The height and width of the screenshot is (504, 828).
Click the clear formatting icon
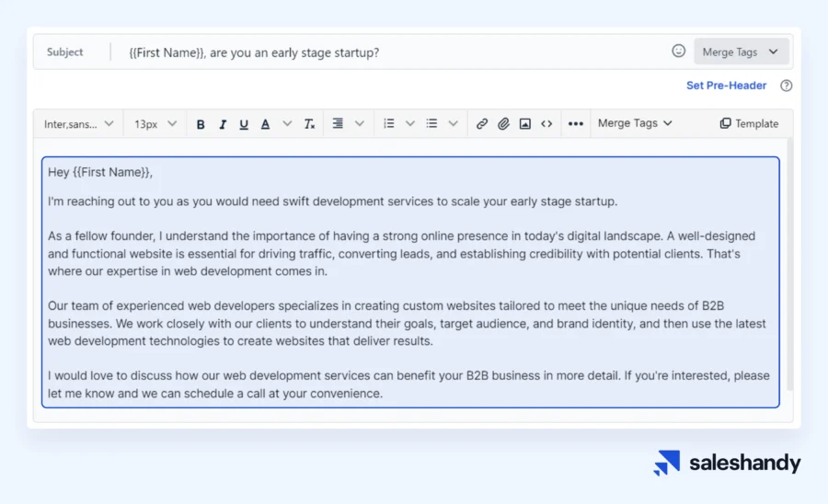pos(310,124)
